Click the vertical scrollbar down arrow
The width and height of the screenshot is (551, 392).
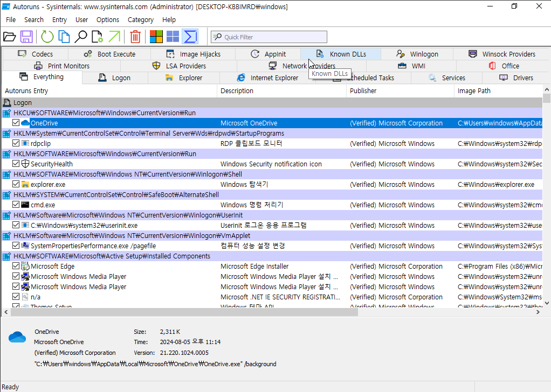547,303
